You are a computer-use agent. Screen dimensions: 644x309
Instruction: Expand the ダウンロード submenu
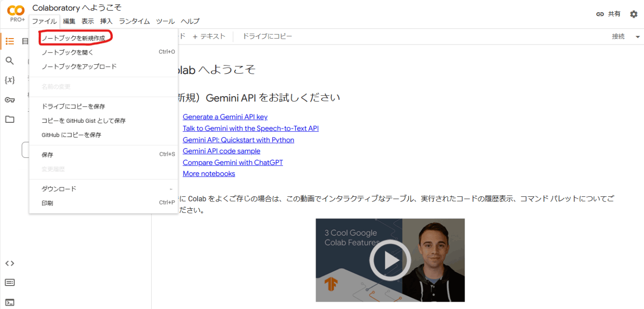103,189
